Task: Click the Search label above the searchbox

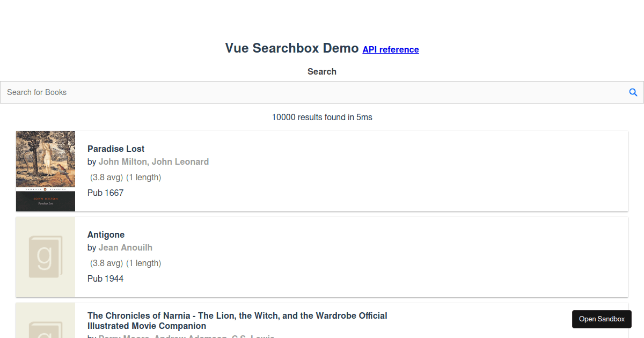Action: (322, 71)
